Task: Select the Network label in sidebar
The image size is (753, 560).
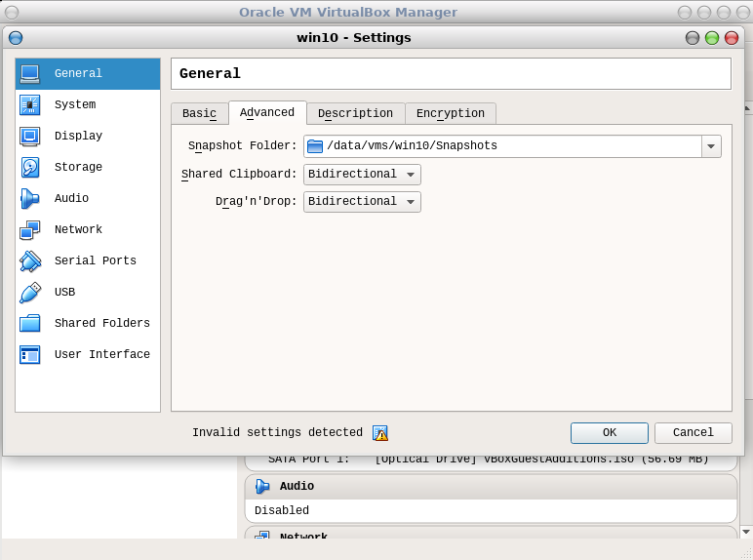Action: 78,229
